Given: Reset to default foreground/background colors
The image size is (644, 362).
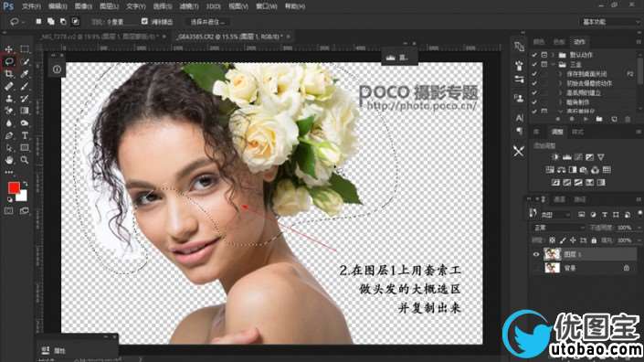Looking at the screenshot, I should click(9, 199).
